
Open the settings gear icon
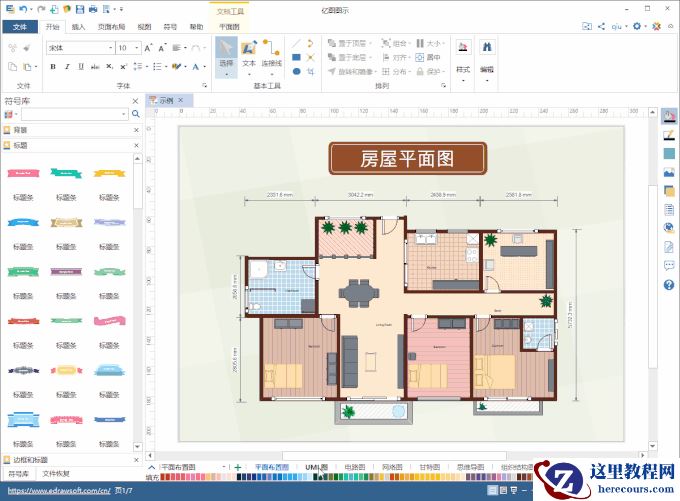coord(637,26)
